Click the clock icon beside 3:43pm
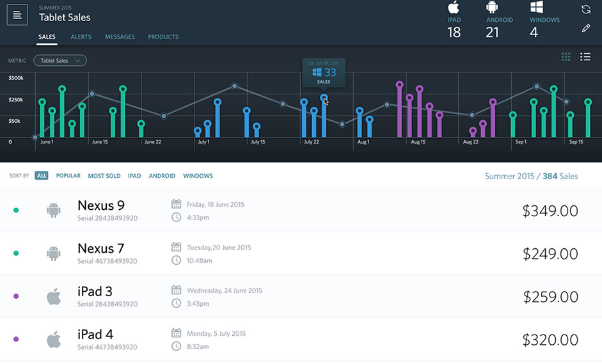Viewport: 602px width, 364px height. pyautogui.click(x=176, y=303)
